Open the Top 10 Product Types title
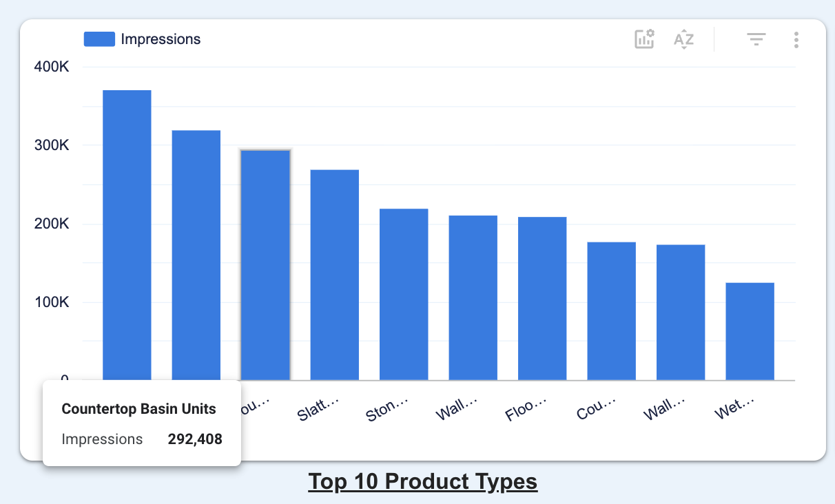Screen dimensions: 835x504 422,481
